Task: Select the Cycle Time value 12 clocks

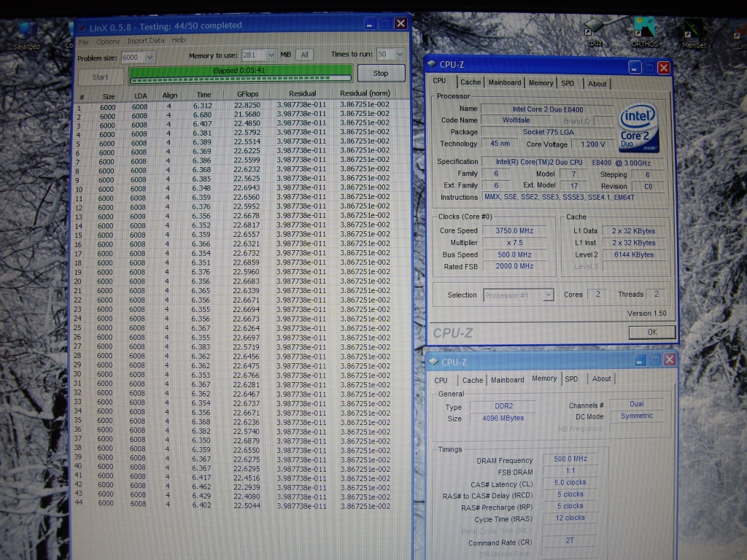Action: pyautogui.click(x=570, y=518)
